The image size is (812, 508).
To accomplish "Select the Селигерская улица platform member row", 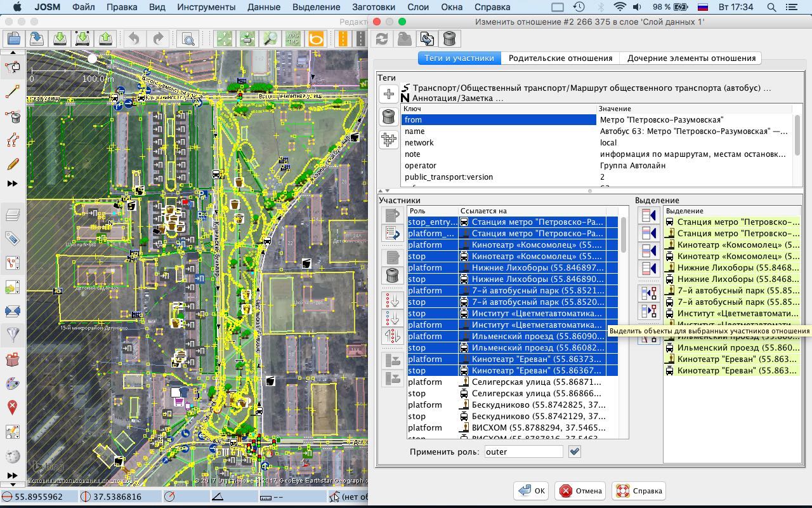I will click(513, 382).
